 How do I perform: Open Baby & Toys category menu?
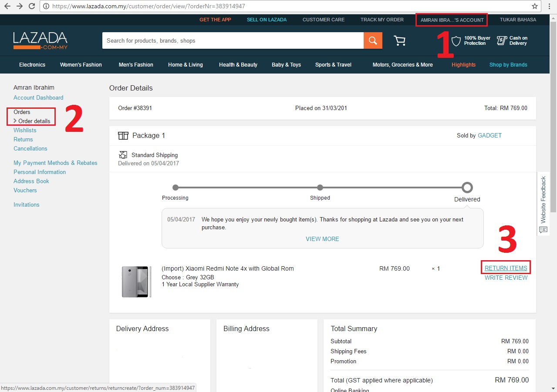(x=286, y=65)
